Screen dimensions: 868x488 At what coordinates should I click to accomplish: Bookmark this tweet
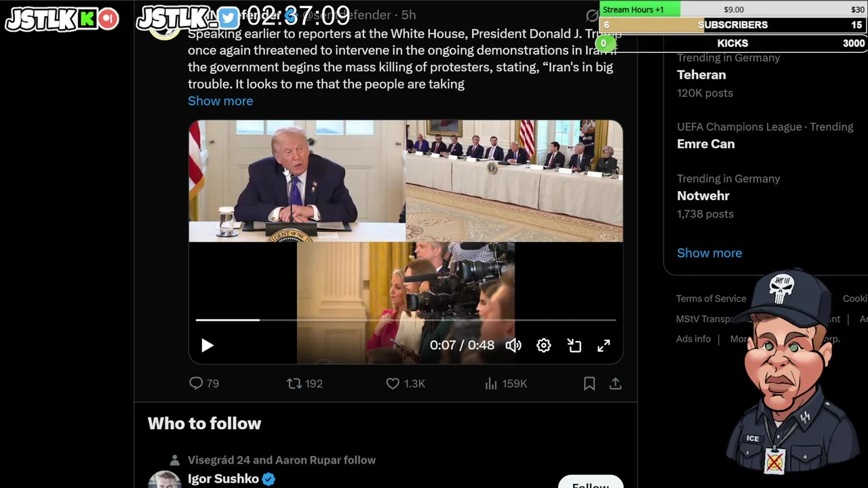click(589, 384)
